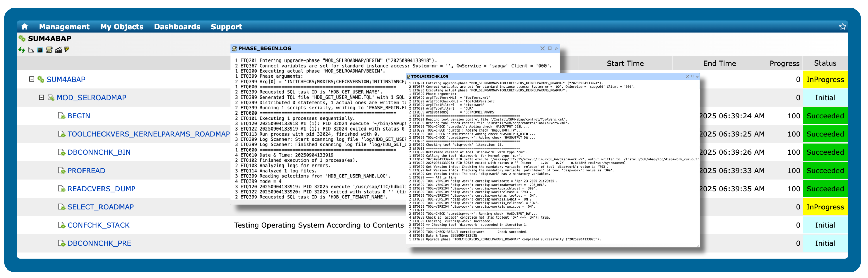Open the Dashboards menu
This screenshot has width=868, height=278.
click(177, 27)
